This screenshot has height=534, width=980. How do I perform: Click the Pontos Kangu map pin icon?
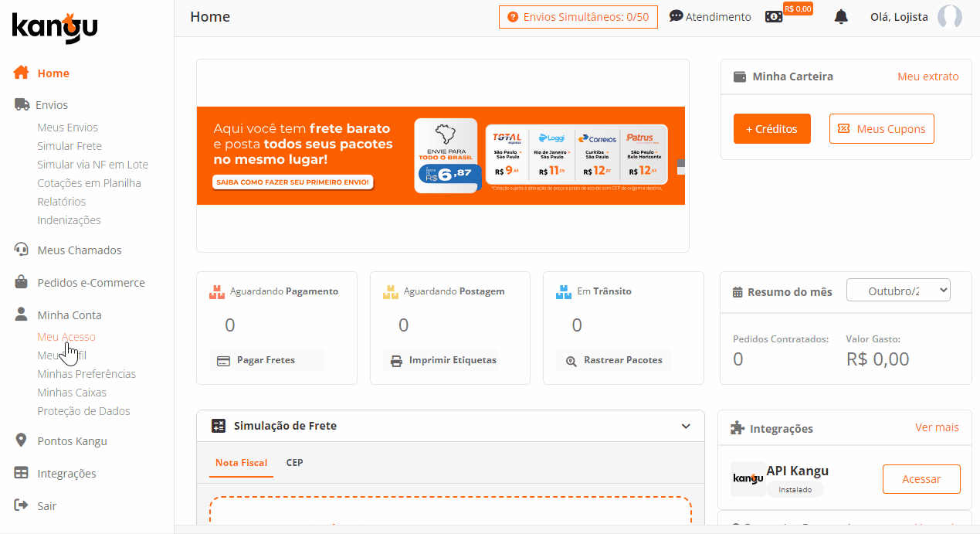pos(22,440)
